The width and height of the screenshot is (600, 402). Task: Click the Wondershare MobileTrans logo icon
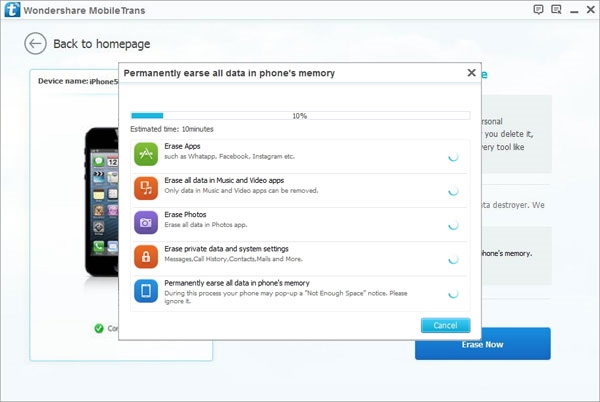(12, 10)
